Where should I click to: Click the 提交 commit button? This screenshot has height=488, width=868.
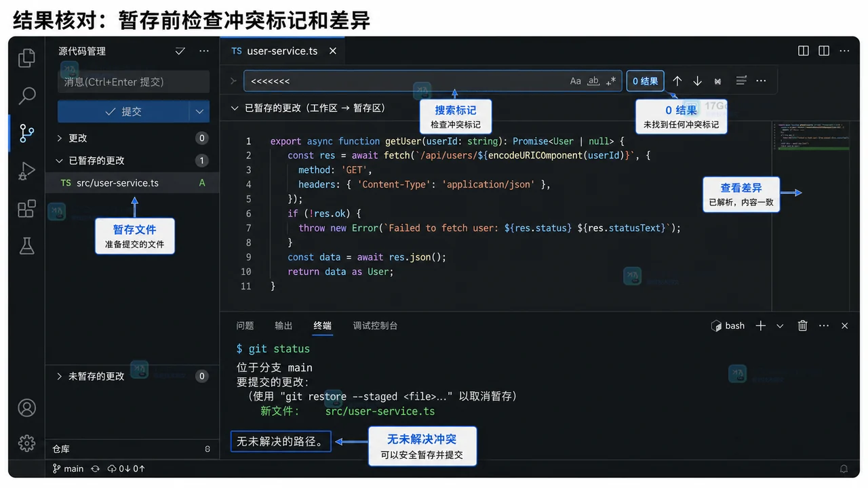coord(123,111)
